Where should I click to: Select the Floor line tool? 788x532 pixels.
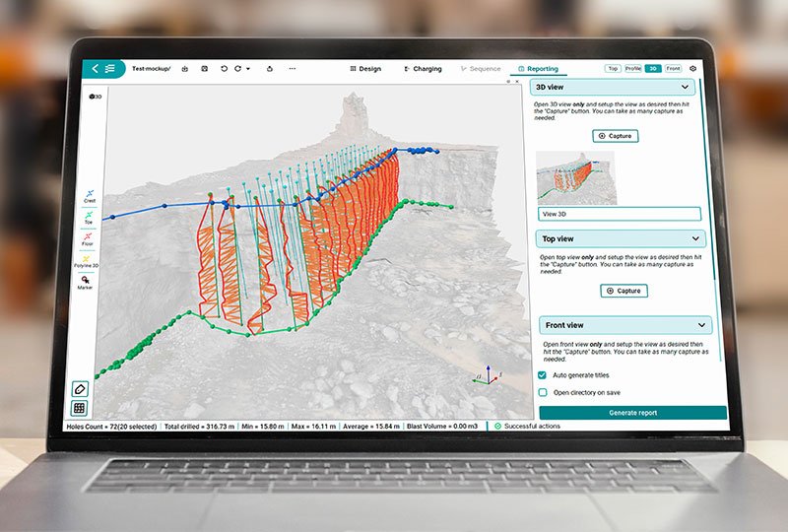coord(89,237)
